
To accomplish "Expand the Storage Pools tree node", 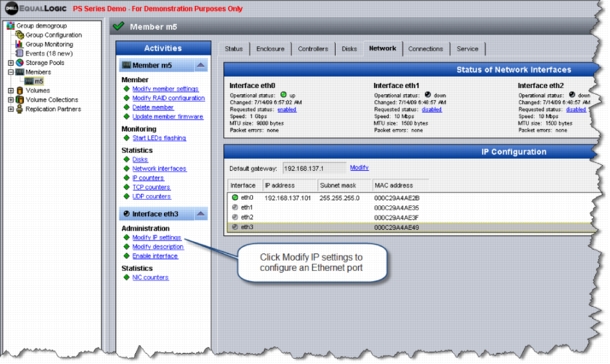I will point(11,63).
